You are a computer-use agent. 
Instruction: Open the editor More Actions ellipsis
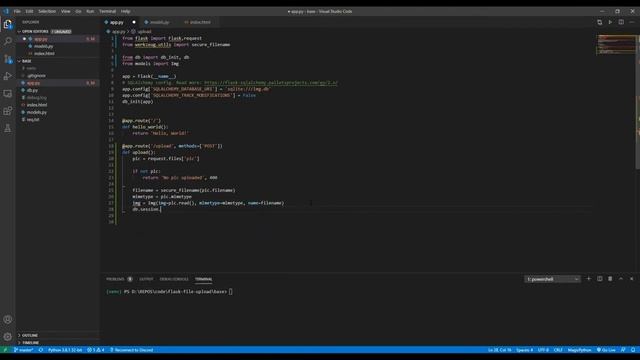(632, 22)
